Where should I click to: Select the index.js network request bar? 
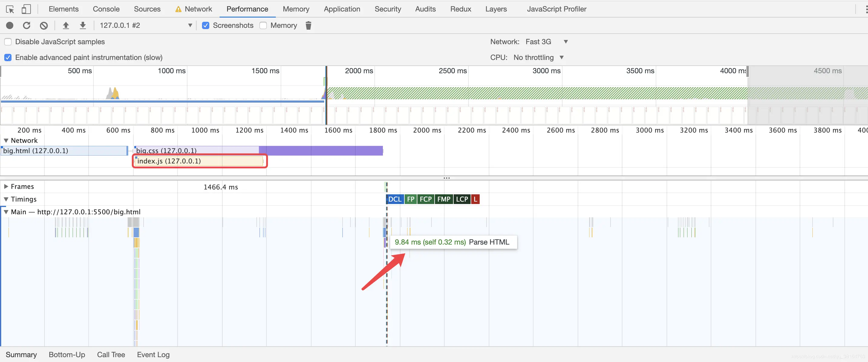[199, 161]
